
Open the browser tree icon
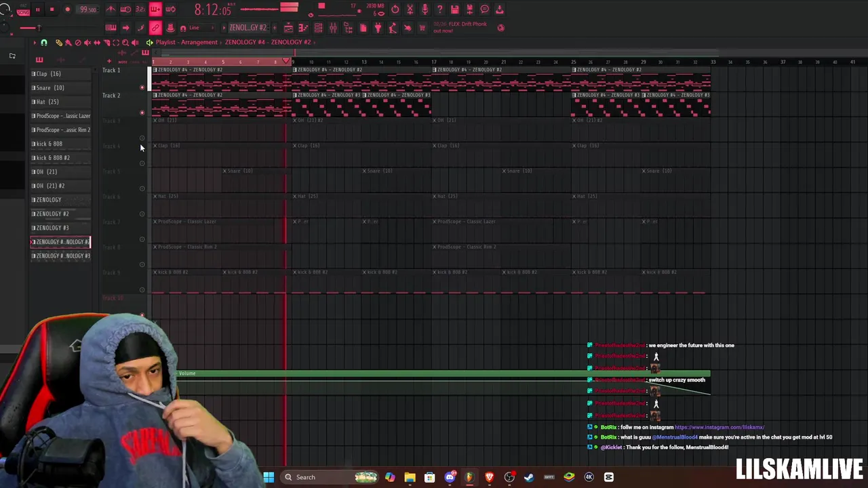point(348,28)
